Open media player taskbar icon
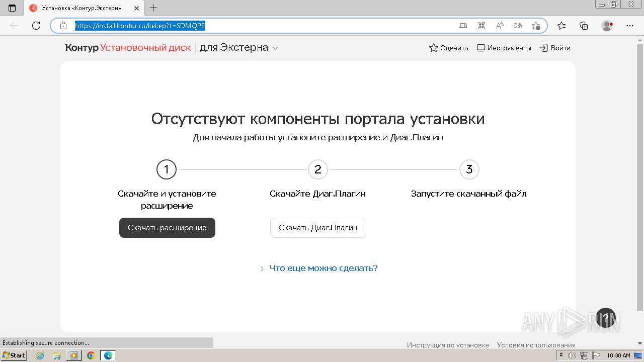644x362 pixels. tap(73, 355)
